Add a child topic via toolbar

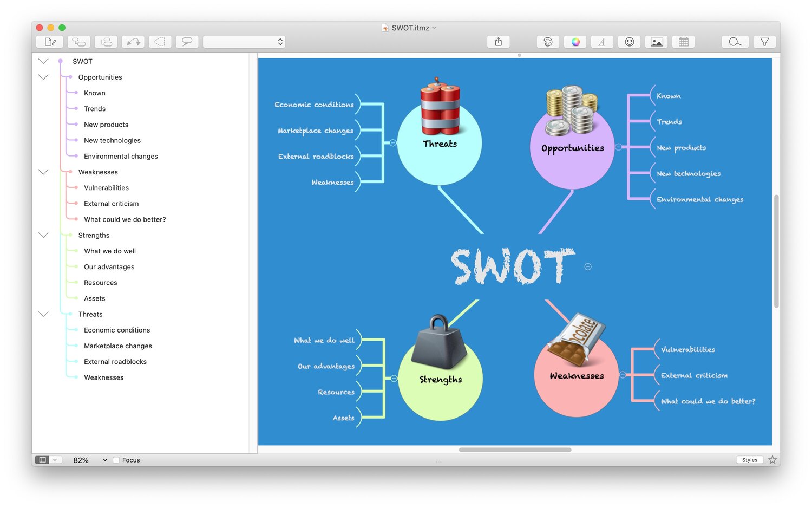79,42
